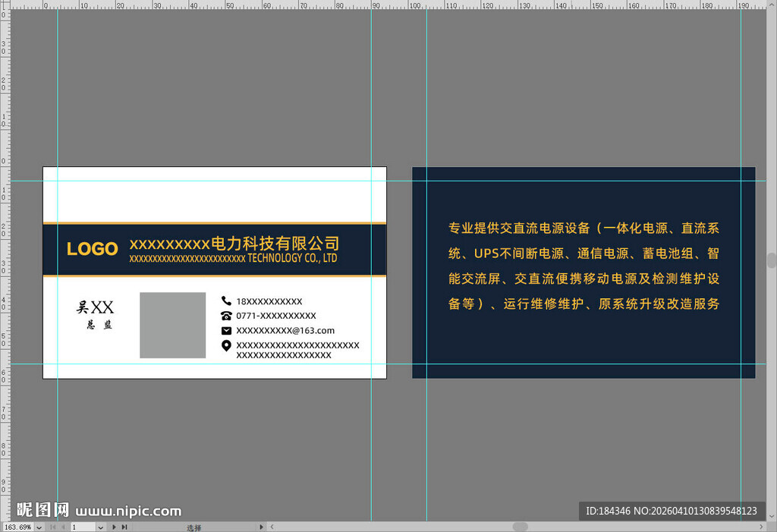This screenshot has width=777, height=532.
Task: Go to previous artboard arrow
Action: pyautogui.click(x=63, y=527)
